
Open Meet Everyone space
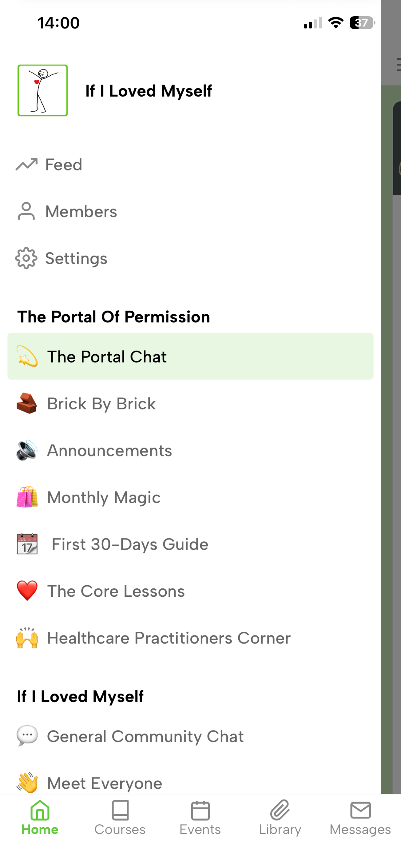(104, 783)
